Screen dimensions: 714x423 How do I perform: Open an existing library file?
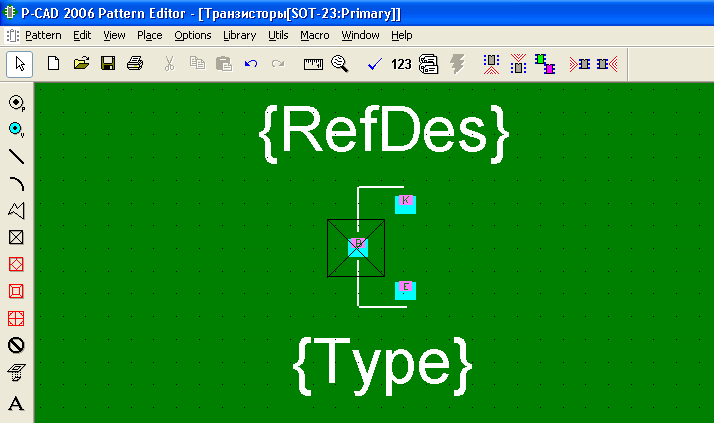[x=81, y=63]
